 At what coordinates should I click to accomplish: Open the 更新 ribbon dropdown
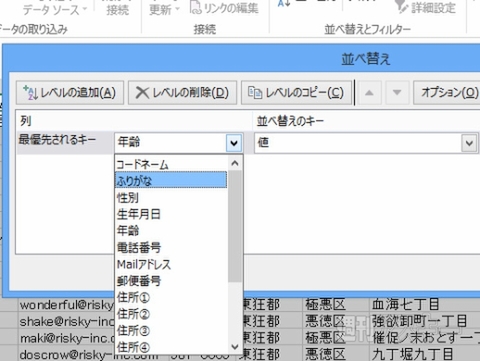(x=164, y=9)
